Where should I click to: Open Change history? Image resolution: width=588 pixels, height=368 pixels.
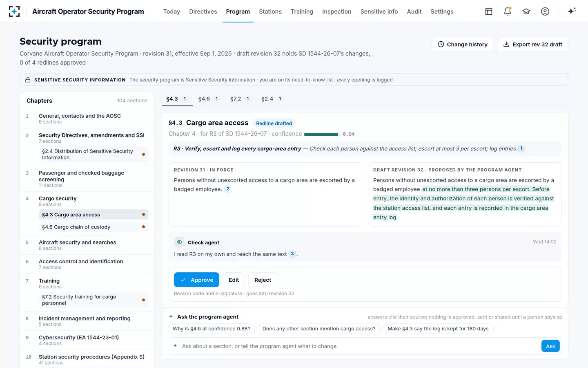click(463, 44)
